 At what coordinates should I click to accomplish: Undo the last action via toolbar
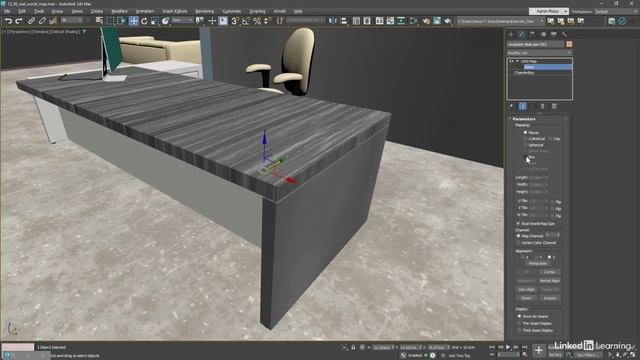click(x=8, y=21)
